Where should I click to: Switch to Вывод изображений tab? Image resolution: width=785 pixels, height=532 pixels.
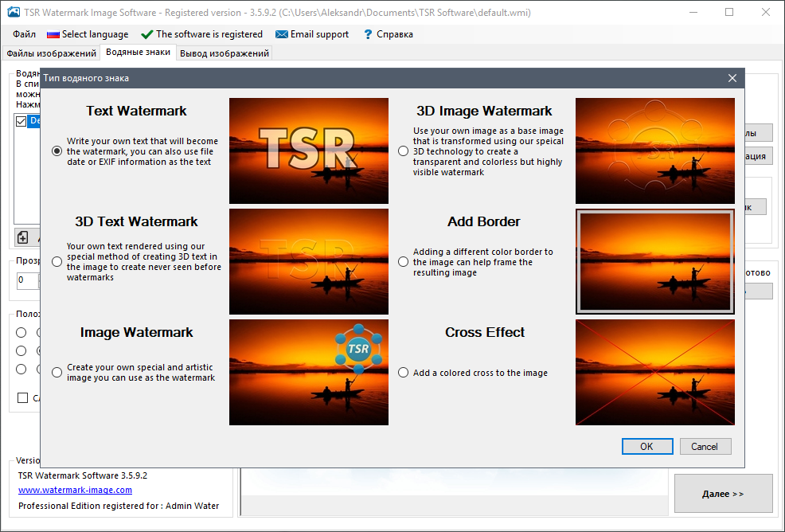click(225, 53)
